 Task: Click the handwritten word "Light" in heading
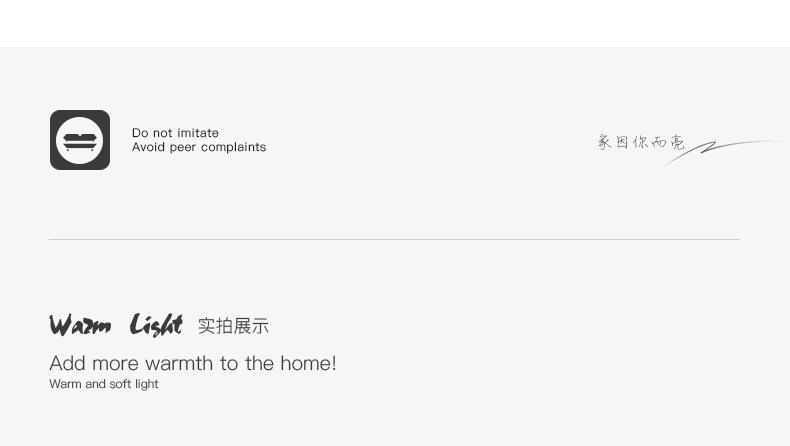pos(156,325)
